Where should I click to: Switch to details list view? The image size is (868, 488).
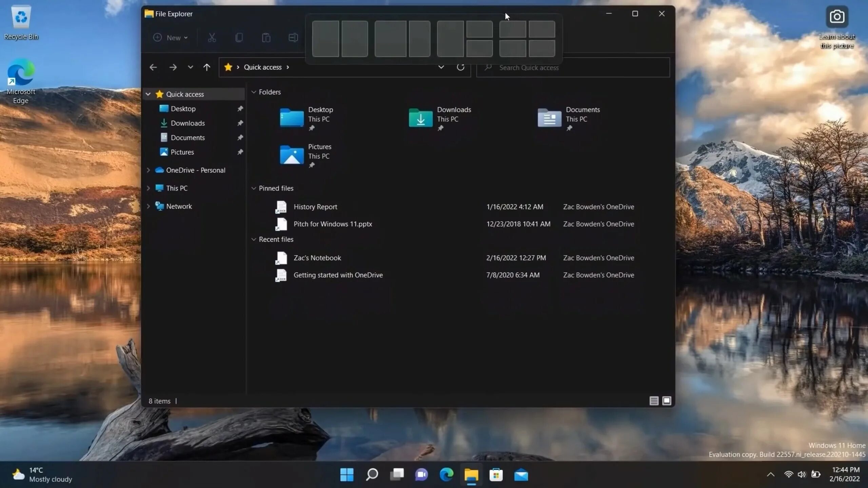[x=654, y=401]
